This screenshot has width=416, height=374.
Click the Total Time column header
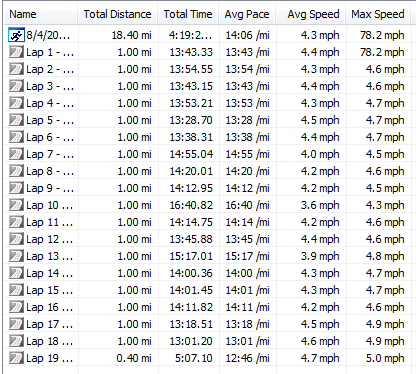coord(188,14)
